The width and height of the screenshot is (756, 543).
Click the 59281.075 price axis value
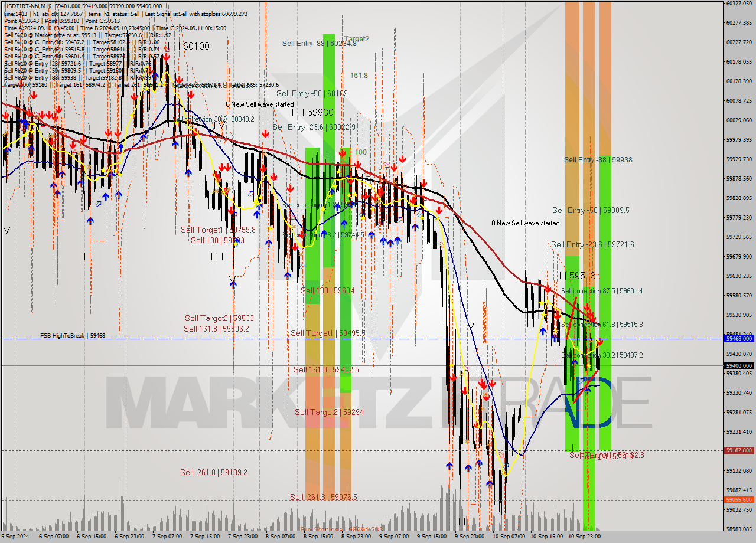[738, 412]
